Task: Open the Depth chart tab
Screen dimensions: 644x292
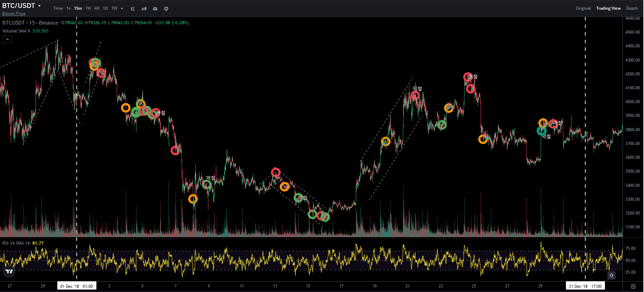Action: (x=632, y=8)
